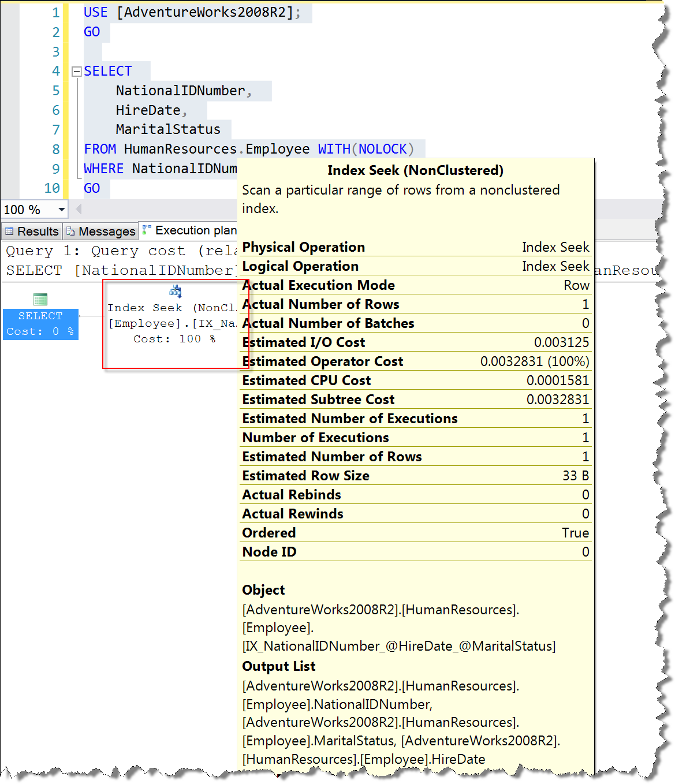Click HireDate column on line 6
The width and height of the screenshot is (675, 784).
(x=148, y=110)
